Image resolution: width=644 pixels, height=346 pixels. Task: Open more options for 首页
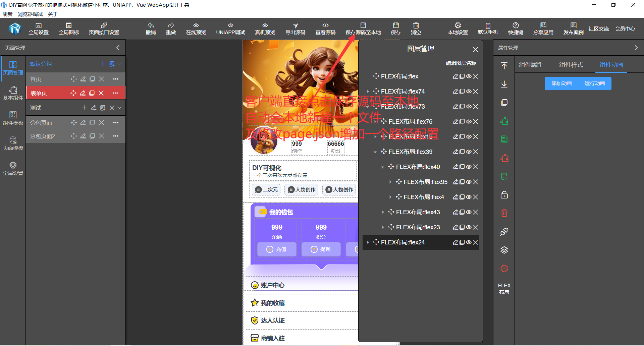[x=116, y=79]
